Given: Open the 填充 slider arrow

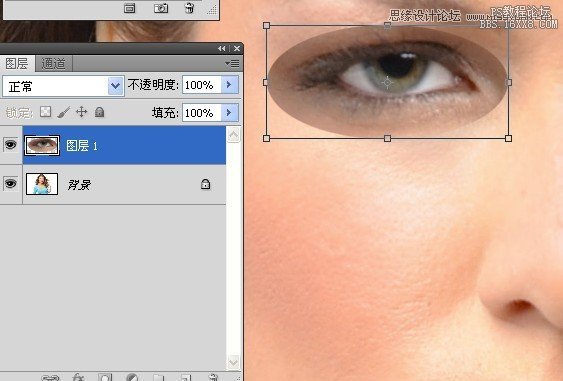Looking at the screenshot, I should point(229,113).
